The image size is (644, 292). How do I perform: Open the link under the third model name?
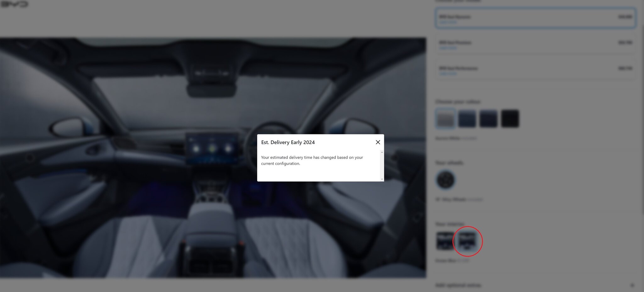tap(448, 74)
